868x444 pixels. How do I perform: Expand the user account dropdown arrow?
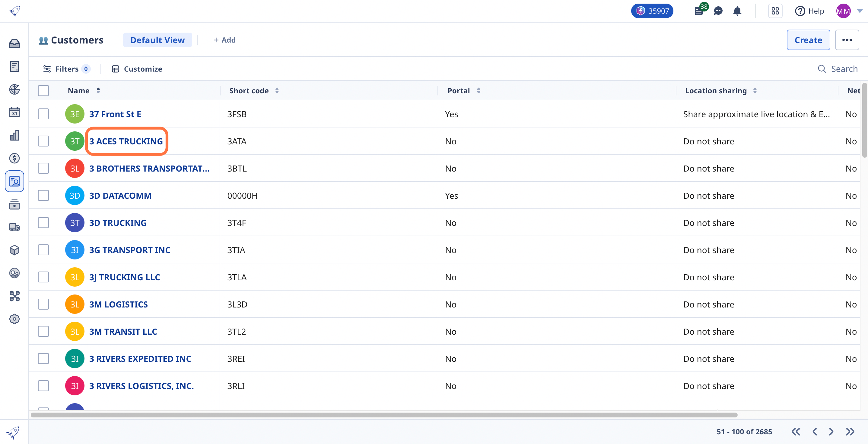click(860, 11)
